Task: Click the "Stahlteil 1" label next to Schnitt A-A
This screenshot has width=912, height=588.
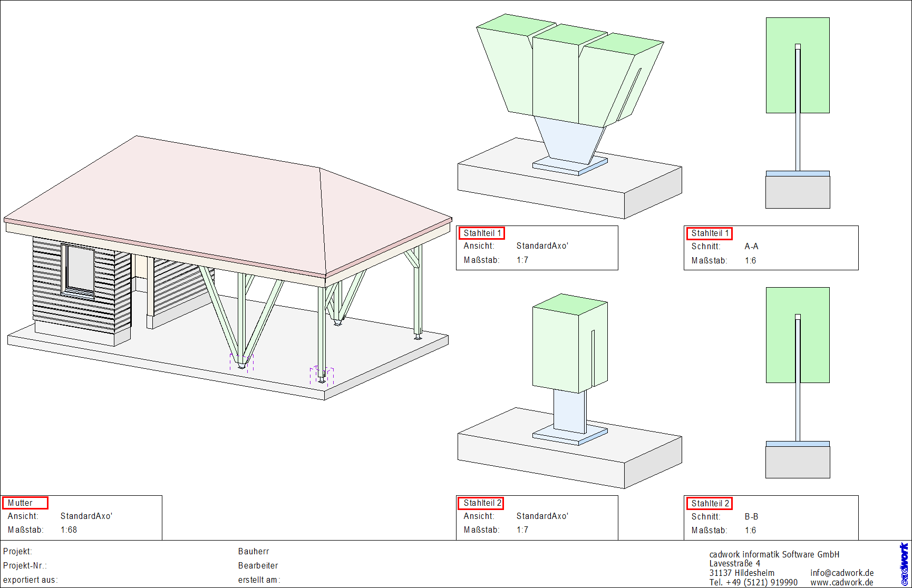Action: pos(709,233)
